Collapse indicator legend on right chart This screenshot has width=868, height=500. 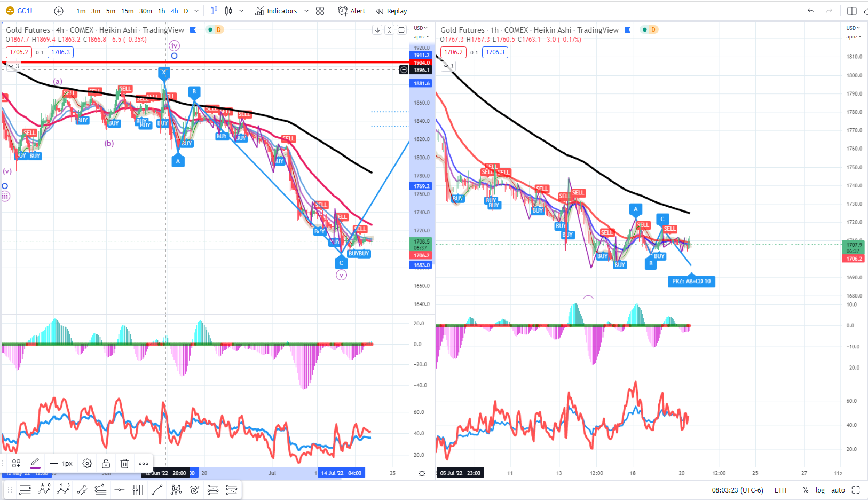[448, 66]
